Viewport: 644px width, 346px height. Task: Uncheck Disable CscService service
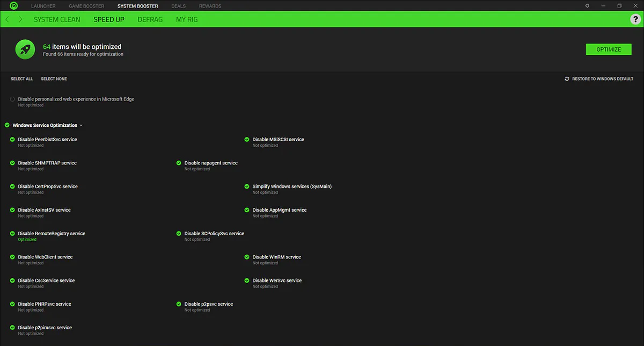12,280
